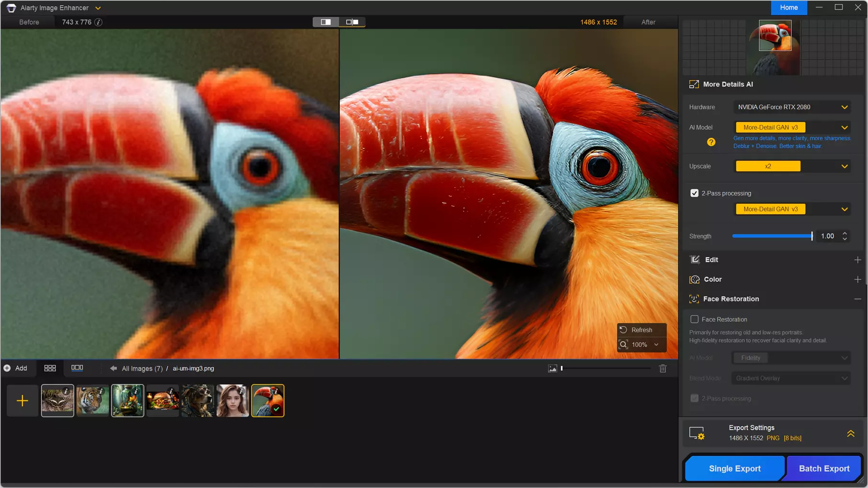Click the image info icon beside 743 x 776
This screenshot has width=868, height=488.
tap(98, 22)
